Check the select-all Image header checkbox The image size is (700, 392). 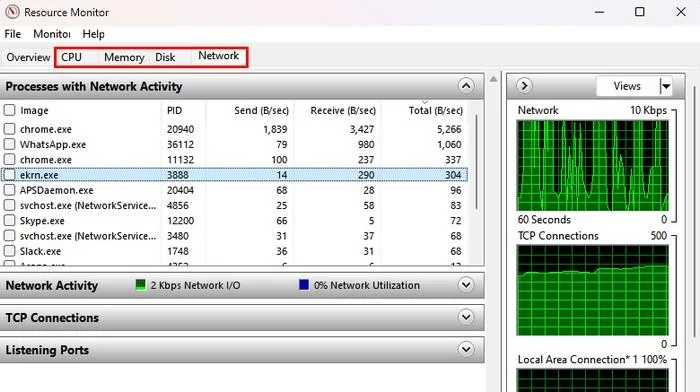pos(9,110)
